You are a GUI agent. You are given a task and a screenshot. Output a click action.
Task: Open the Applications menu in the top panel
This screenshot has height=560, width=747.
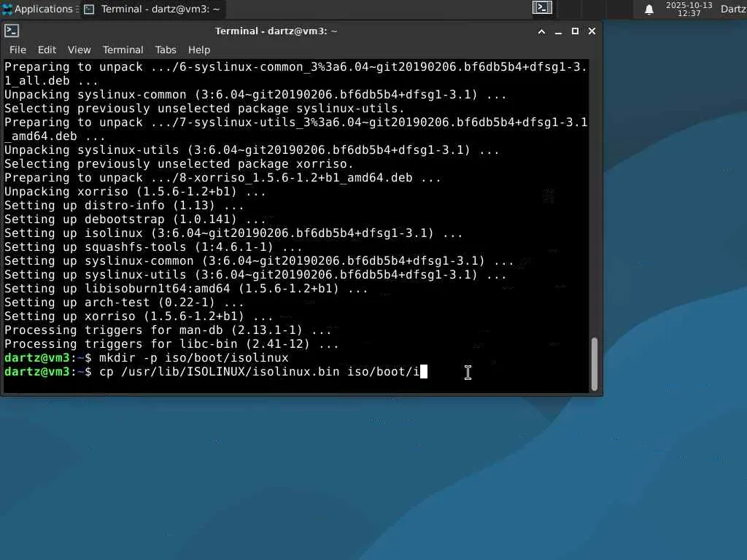39,9
